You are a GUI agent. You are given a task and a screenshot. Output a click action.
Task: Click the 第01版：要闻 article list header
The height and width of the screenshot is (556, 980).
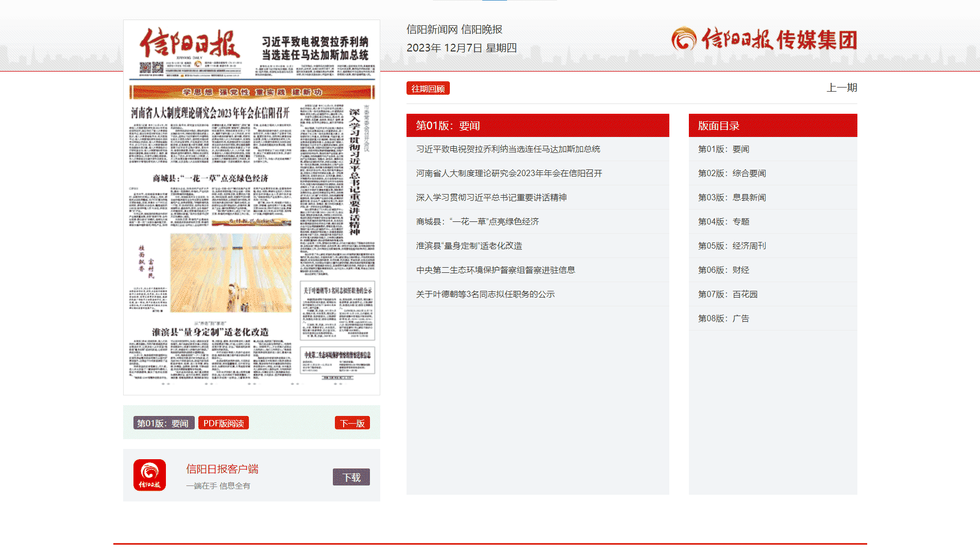tap(537, 126)
